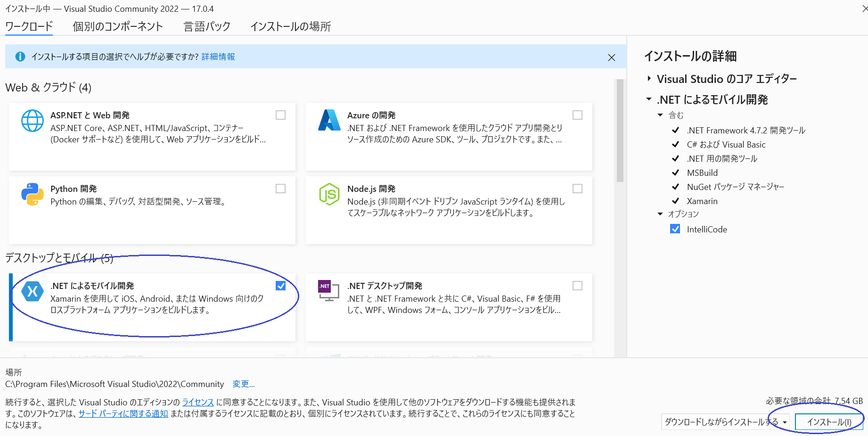Check the .NET デスクトップ開発 checkbox
Screen dimensions: 868x436
[x=577, y=286]
